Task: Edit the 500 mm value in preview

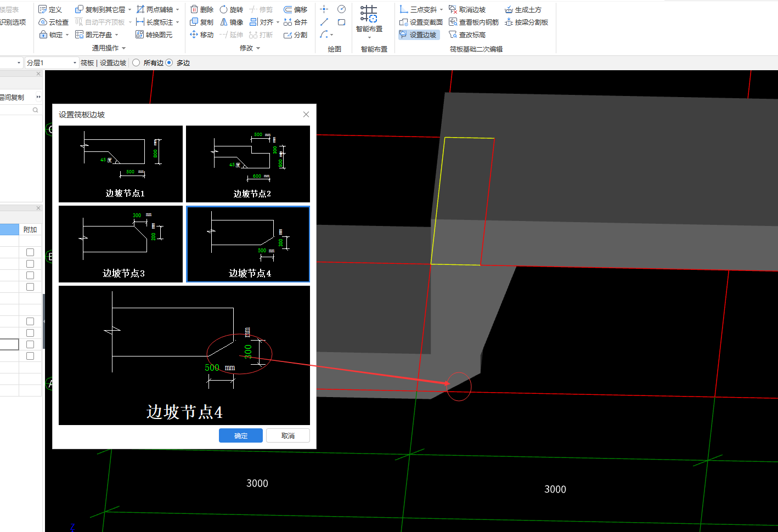Action: click(x=212, y=367)
